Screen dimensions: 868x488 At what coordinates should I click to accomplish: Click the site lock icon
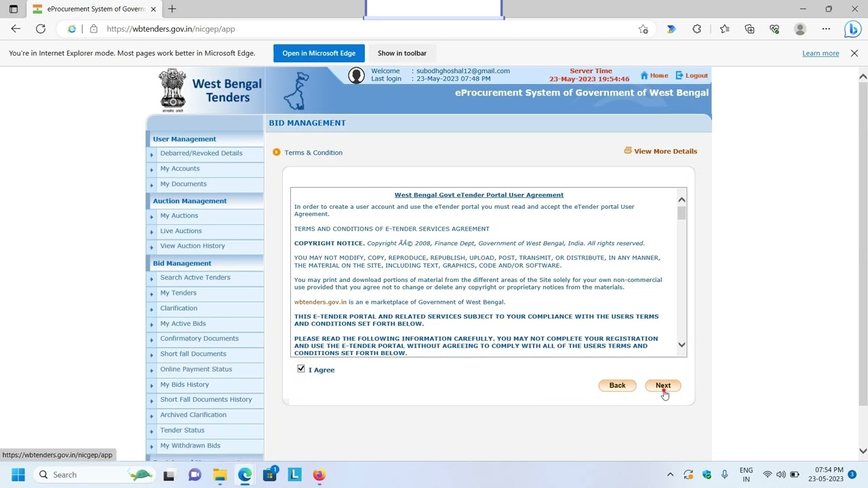pos(94,29)
